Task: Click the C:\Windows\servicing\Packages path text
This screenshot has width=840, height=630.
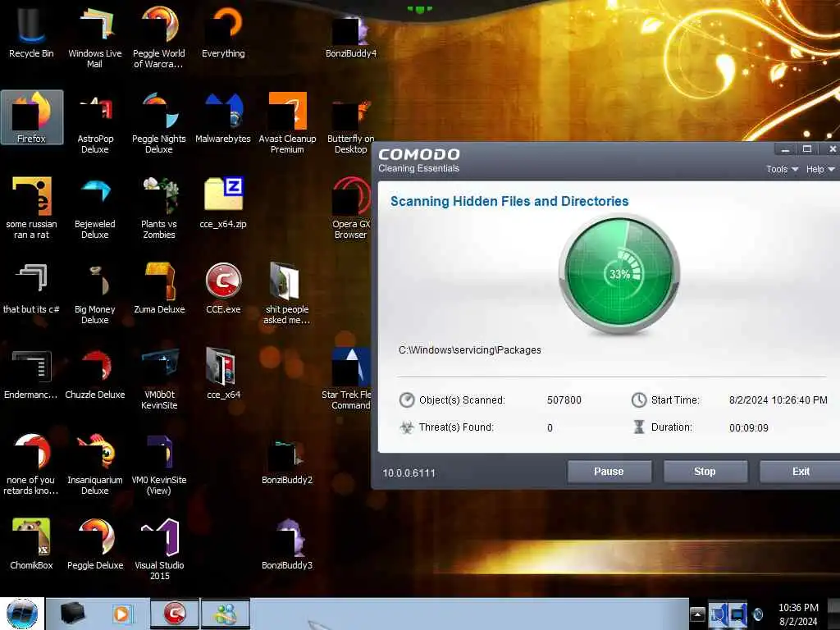Action: tap(470, 349)
